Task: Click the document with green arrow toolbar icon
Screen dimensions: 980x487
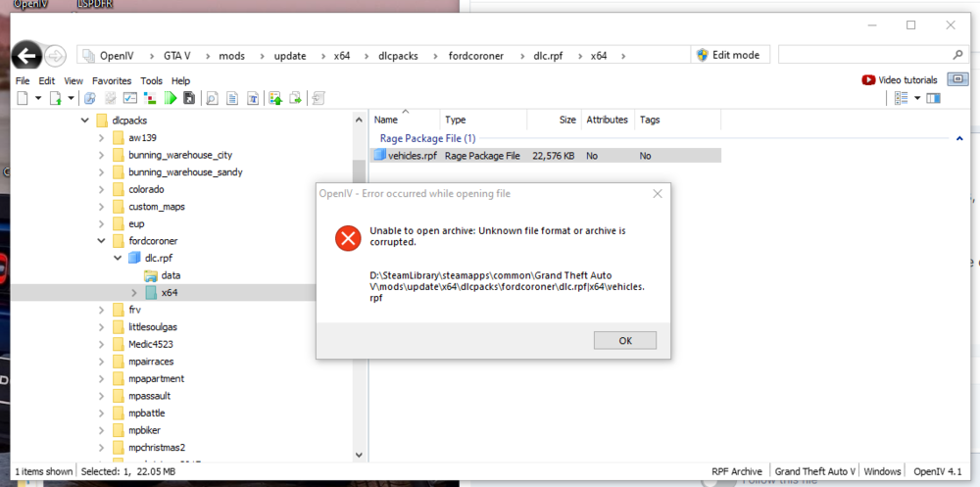Action: point(56,98)
